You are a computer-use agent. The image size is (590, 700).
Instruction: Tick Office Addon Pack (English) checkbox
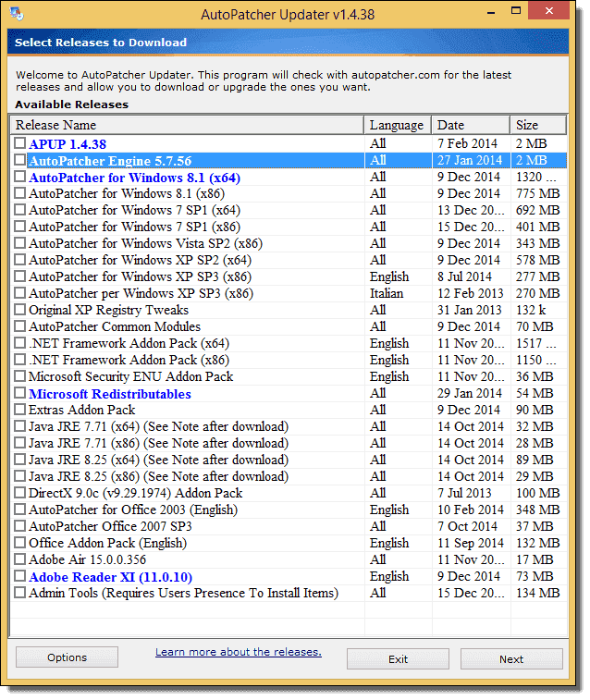(19, 543)
